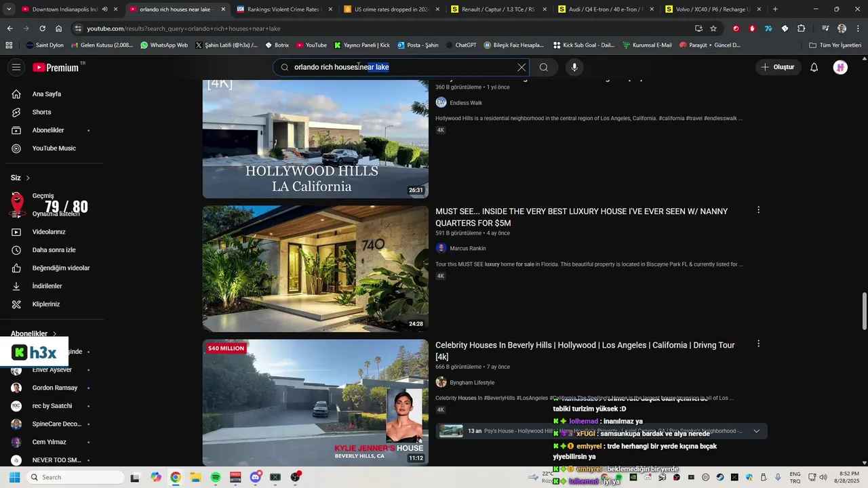Click the YouTube Premium logo
This screenshot has height=488, width=868.
(57, 67)
